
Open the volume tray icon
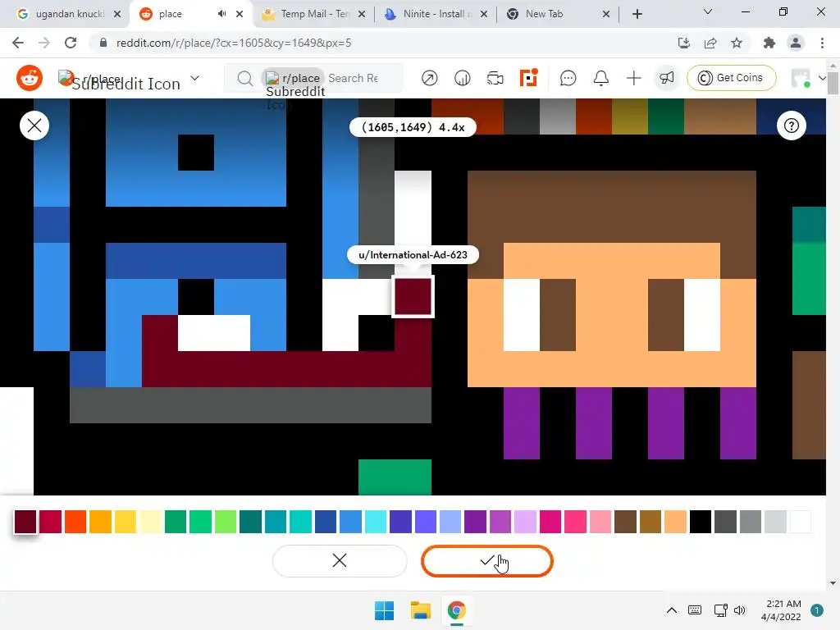point(740,610)
